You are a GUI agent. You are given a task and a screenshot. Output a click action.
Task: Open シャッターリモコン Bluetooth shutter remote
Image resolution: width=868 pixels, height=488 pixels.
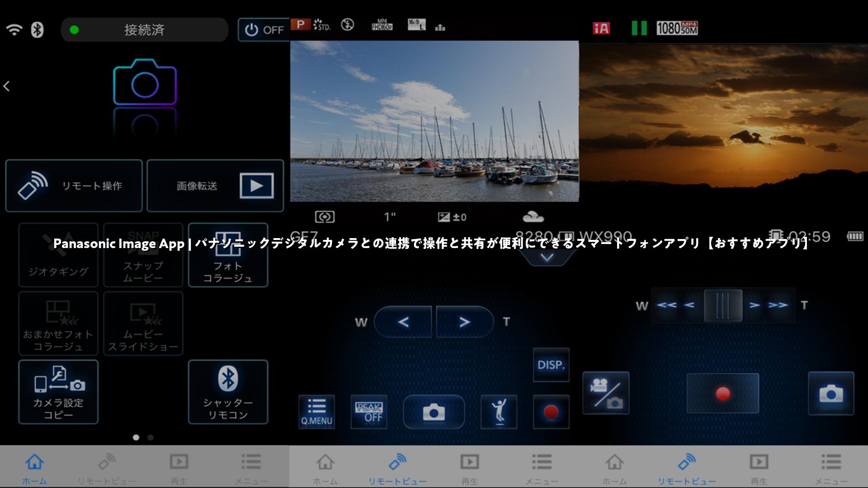pyautogui.click(x=228, y=392)
